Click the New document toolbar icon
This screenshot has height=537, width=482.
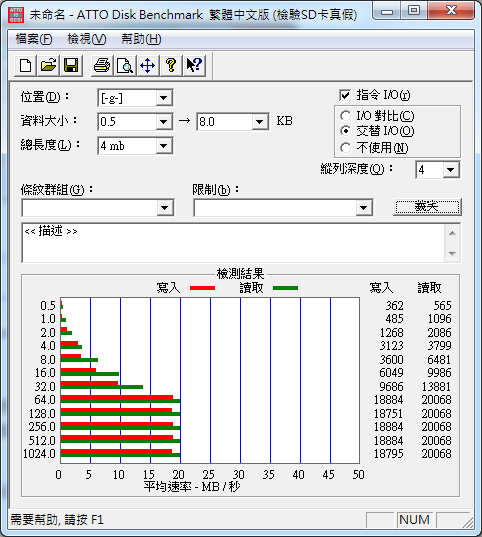coord(25,65)
